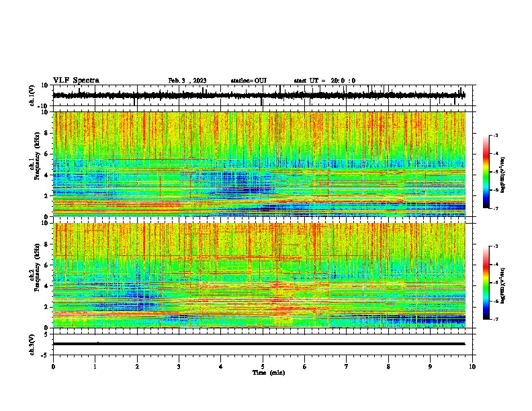The image size is (532, 411).
Task: Click the ch.1 colorbar log(PSD) label
Action: coord(502,175)
